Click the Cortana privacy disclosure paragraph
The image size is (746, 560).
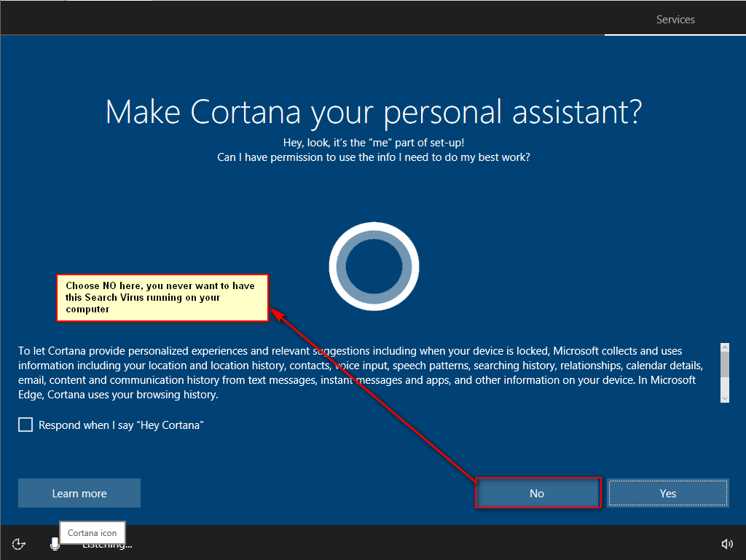(361, 373)
